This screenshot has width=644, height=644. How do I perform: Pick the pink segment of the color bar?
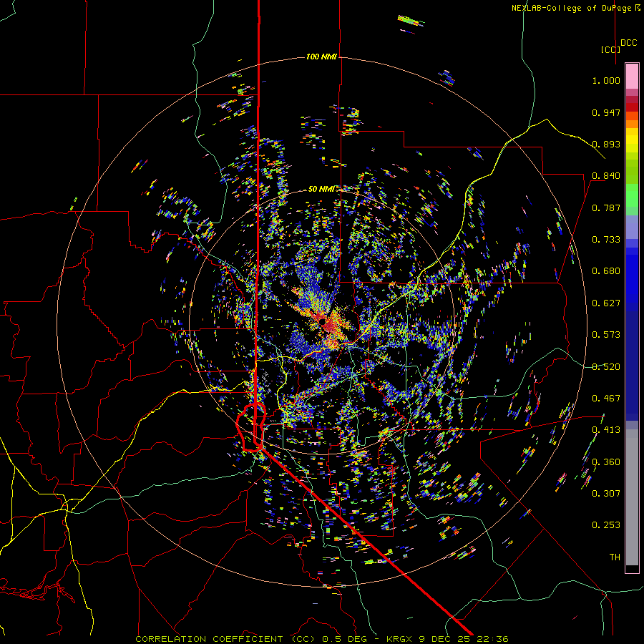(x=632, y=77)
